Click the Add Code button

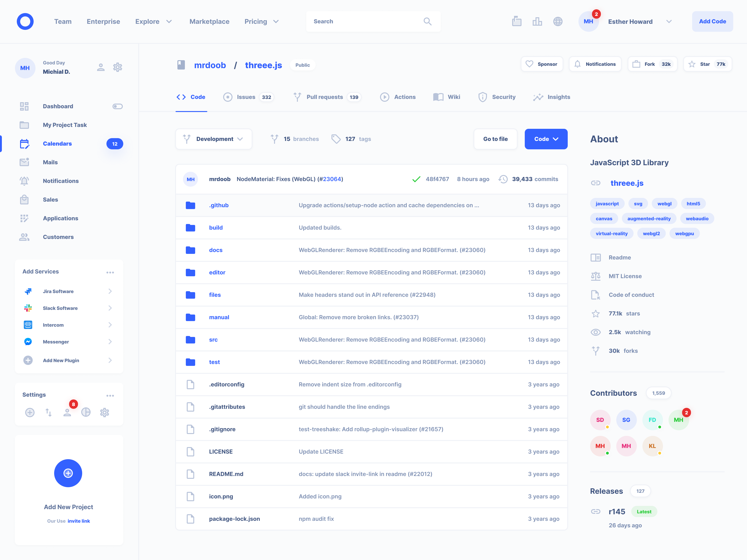(x=712, y=22)
